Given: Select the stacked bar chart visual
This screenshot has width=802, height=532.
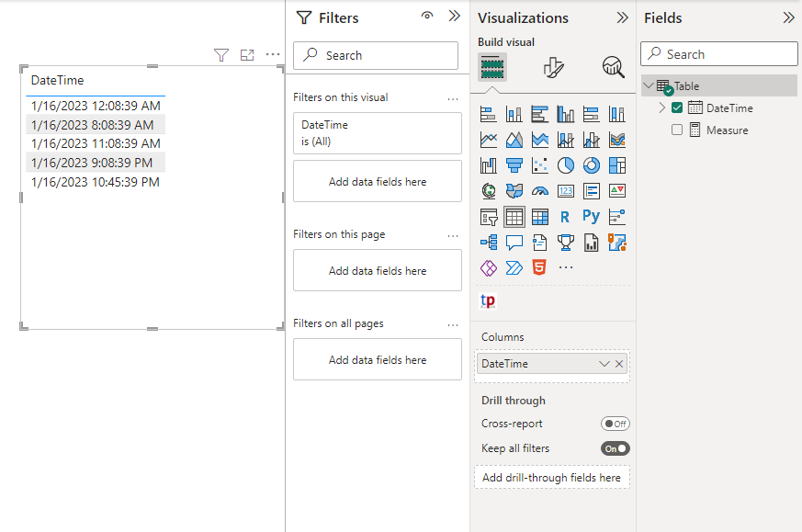Looking at the screenshot, I should pyautogui.click(x=489, y=114).
